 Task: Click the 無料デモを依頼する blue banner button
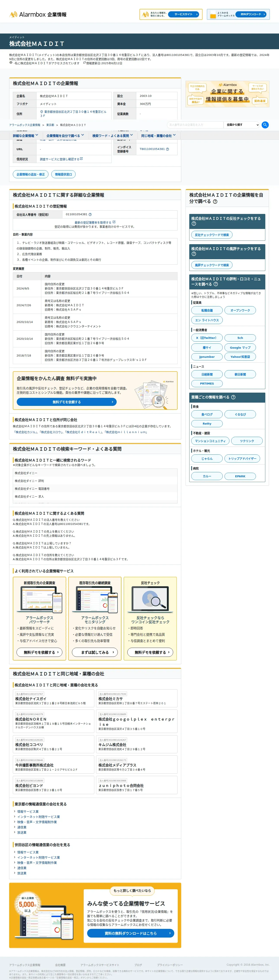coord(67,402)
